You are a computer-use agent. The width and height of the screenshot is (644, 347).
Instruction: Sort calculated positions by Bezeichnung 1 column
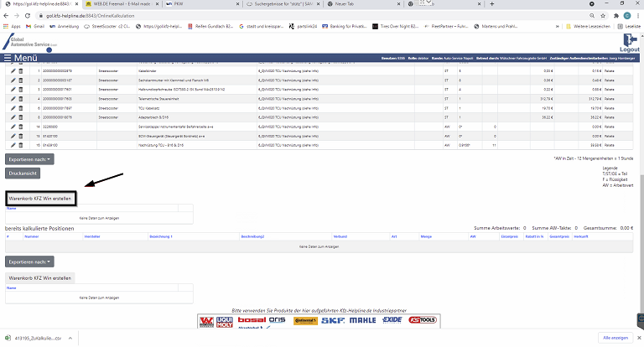(161, 236)
